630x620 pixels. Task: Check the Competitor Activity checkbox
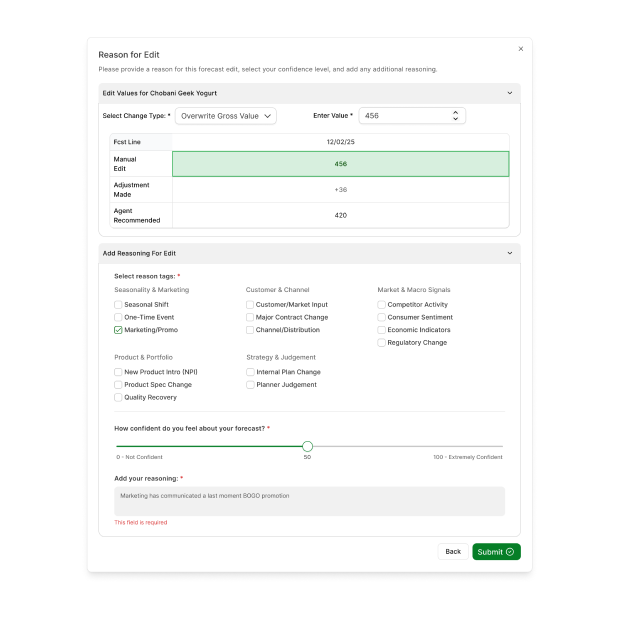click(381, 305)
